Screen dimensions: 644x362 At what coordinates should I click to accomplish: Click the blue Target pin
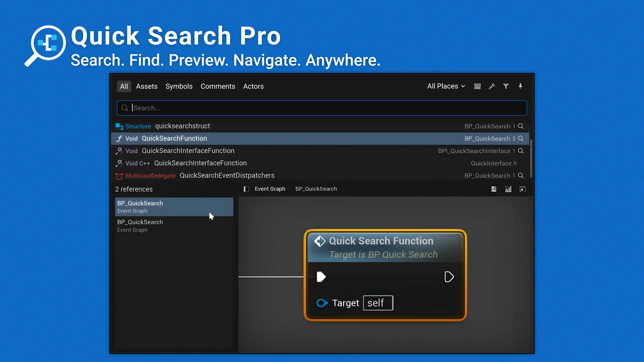[322, 303]
